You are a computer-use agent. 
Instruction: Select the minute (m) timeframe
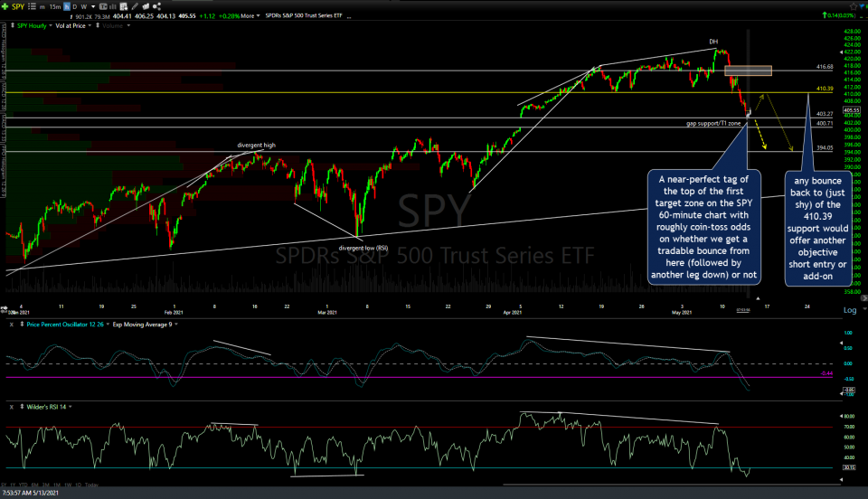point(42,6)
